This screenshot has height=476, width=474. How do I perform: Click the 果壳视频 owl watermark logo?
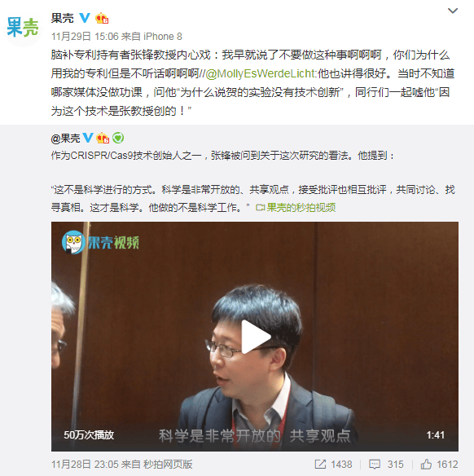tap(100, 242)
